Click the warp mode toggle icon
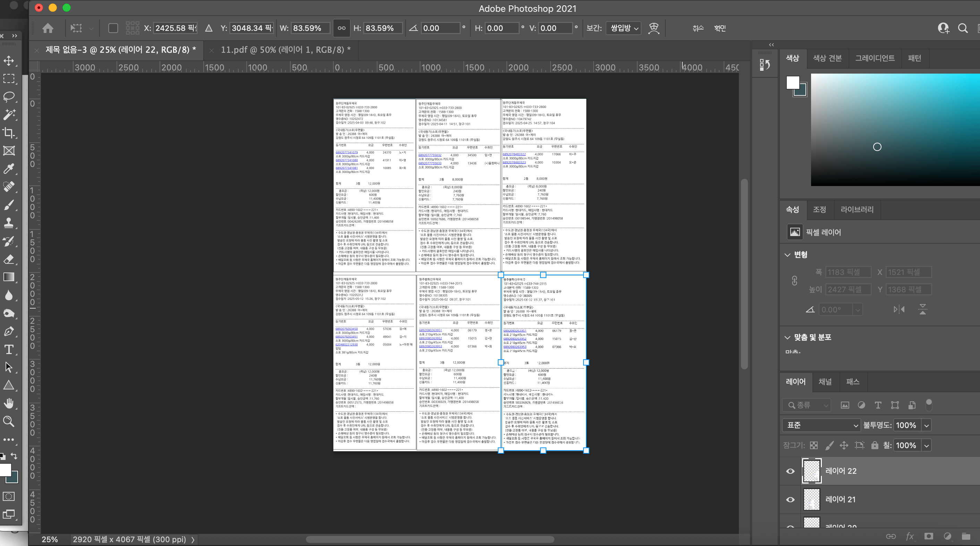 coord(654,28)
